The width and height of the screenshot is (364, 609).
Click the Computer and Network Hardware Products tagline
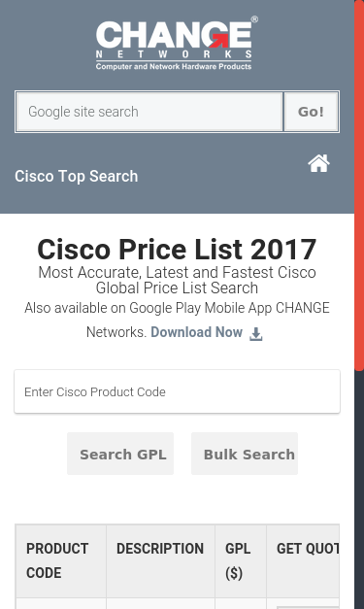tap(174, 66)
